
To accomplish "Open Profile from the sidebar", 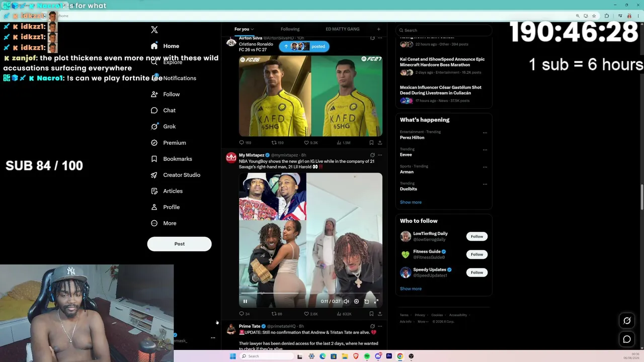I will [165, 207].
